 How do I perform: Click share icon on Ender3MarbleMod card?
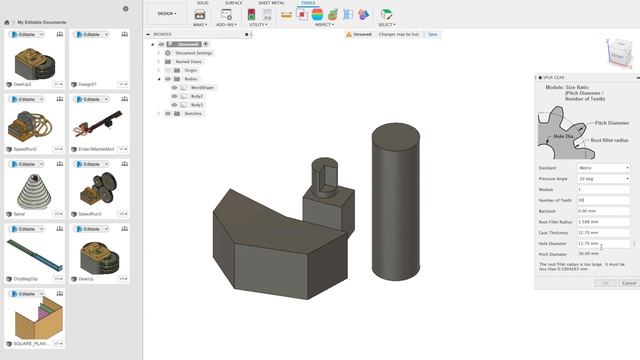point(124,99)
